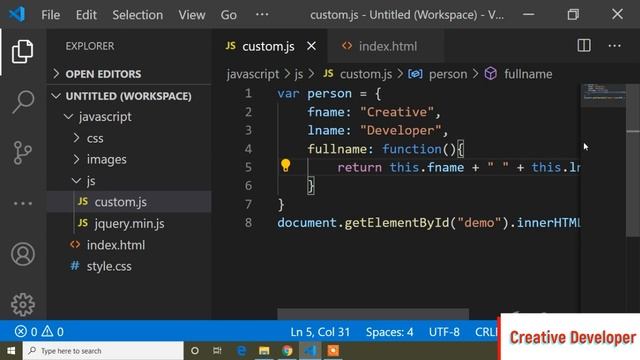Open index.html from the explorer tree
This screenshot has height=360, width=640.
(x=129, y=245)
